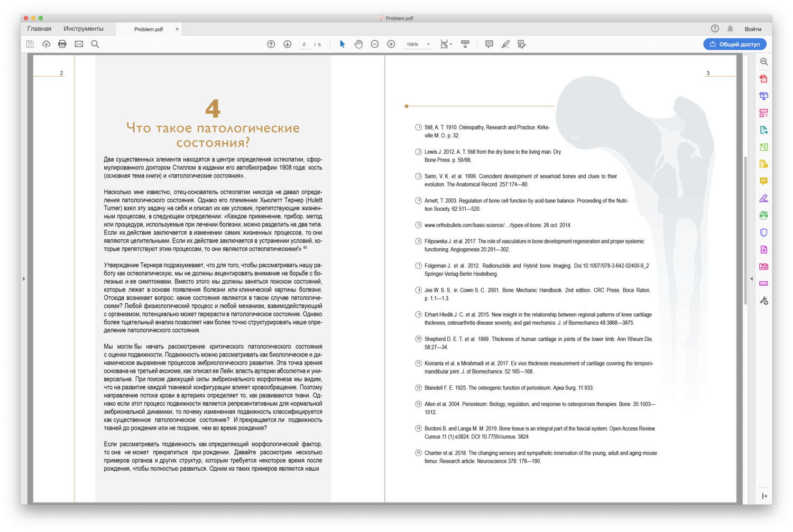Screen dimensions: 793x532
Task: Click reference 'Lewis J. 2012. A. T. Still'
Action: click(493, 156)
